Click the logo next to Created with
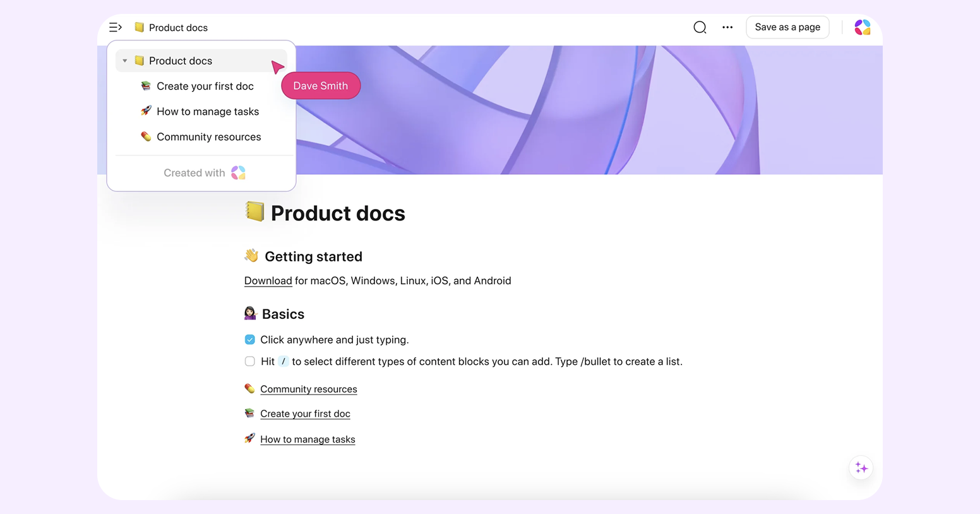 tap(238, 173)
